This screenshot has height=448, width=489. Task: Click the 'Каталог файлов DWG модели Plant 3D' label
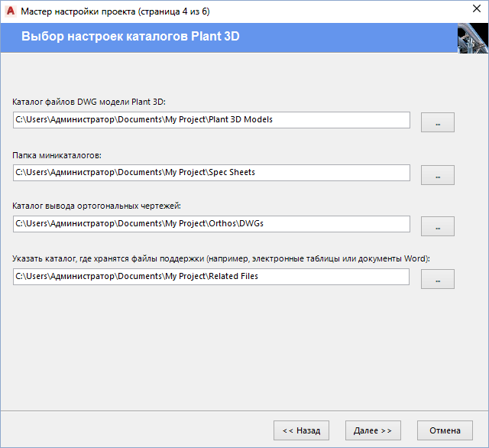point(89,102)
